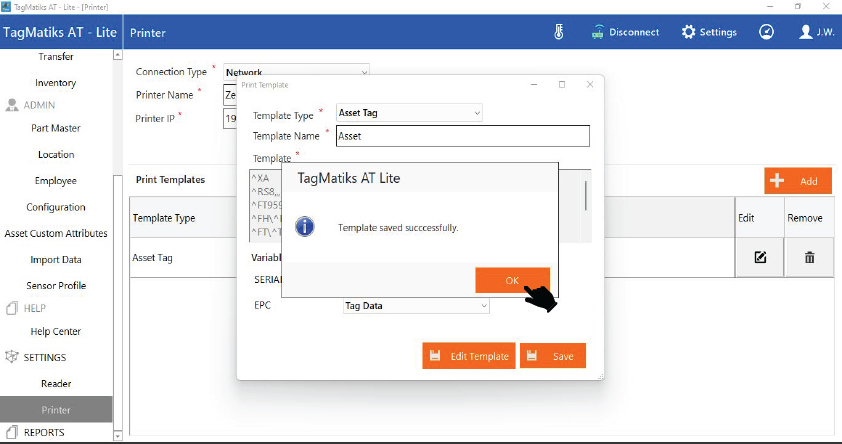Open Sensor Profile in the sidebar
The image size is (842, 444).
[x=56, y=286]
